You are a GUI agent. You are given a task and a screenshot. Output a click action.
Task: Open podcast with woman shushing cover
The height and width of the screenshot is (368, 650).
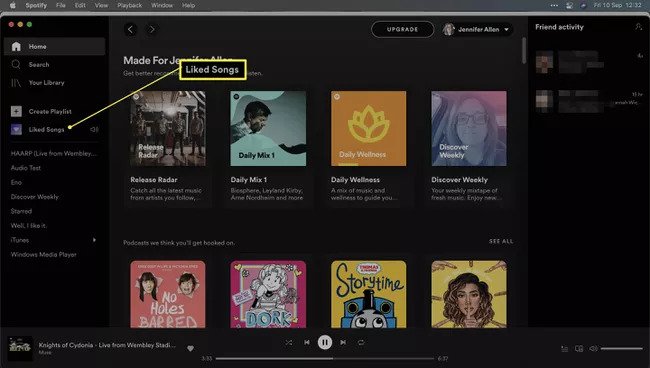click(x=469, y=294)
